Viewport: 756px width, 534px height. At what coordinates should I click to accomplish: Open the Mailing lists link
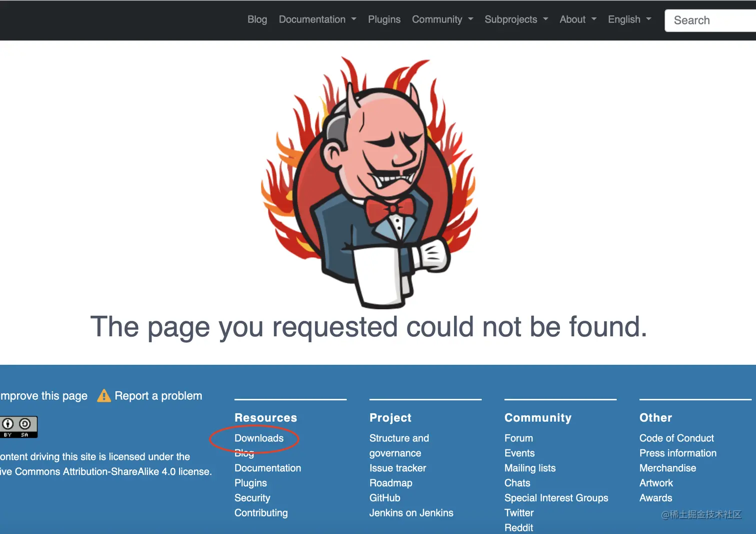pyautogui.click(x=530, y=468)
